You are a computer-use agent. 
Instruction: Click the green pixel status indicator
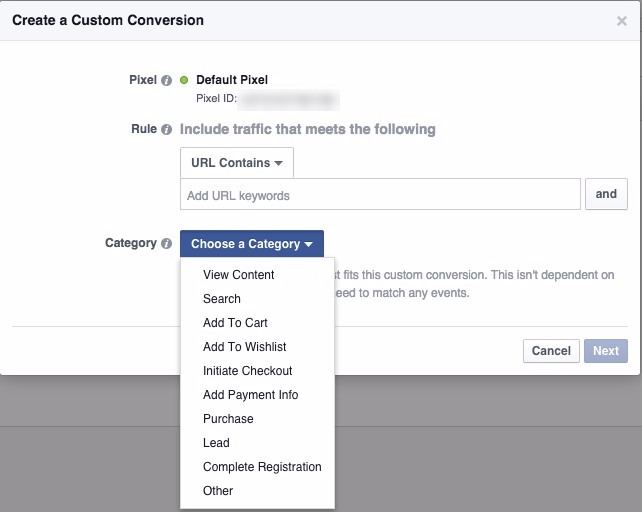(x=184, y=80)
